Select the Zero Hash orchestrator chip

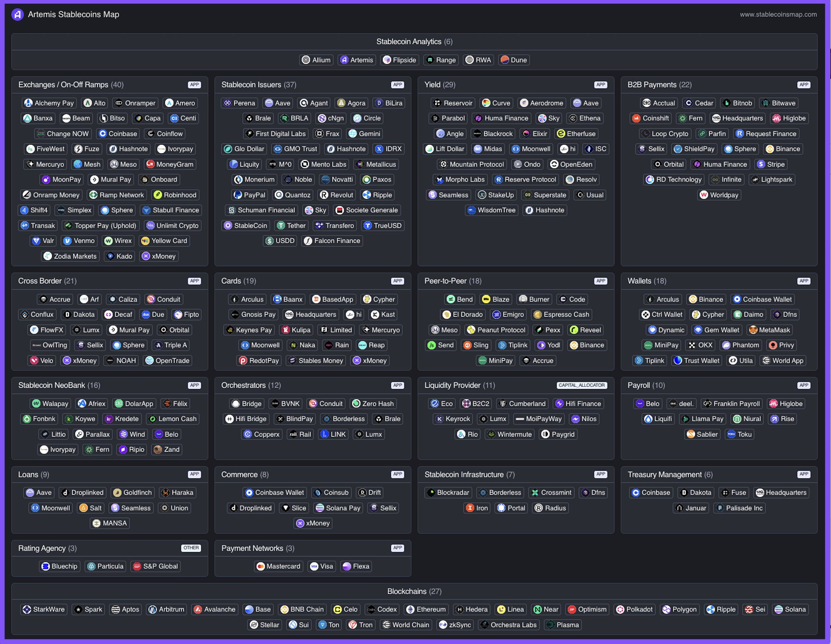(x=373, y=404)
